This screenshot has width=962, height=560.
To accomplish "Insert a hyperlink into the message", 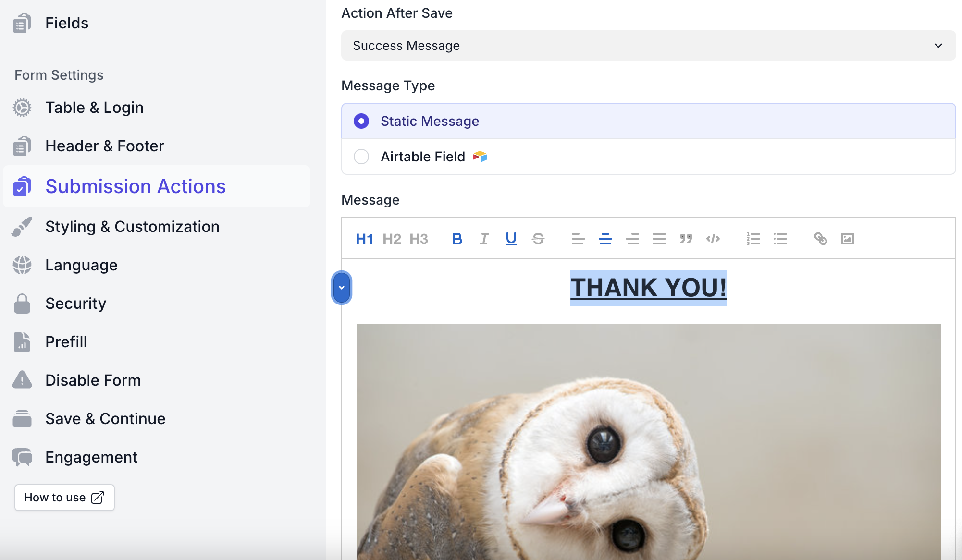I will pos(820,239).
